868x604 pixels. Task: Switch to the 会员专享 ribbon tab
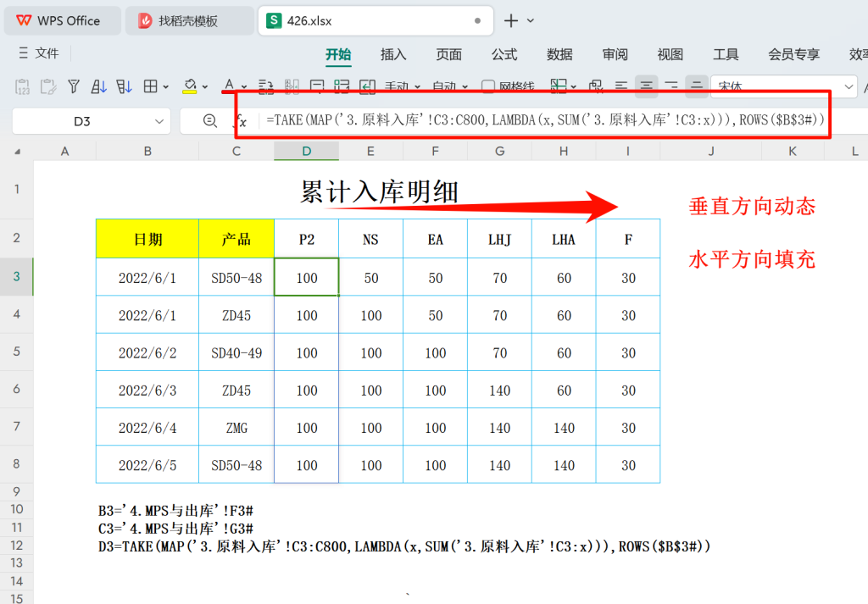point(793,54)
